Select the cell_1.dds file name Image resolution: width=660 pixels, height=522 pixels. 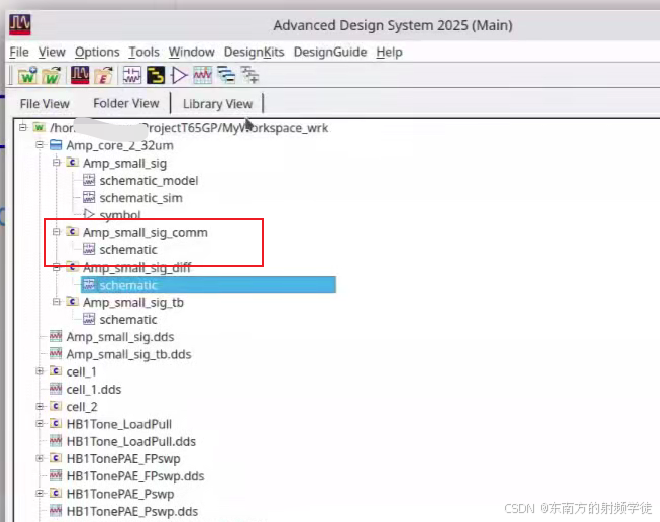click(94, 389)
